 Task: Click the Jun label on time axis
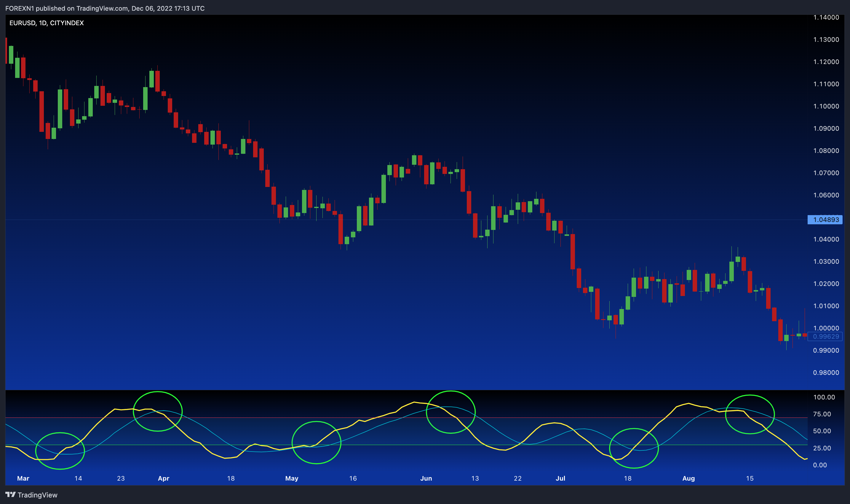[x=426, y=478]
